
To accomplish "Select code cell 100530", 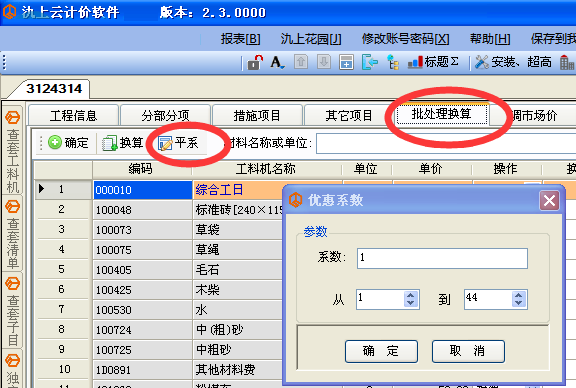I will pos(143,310).
